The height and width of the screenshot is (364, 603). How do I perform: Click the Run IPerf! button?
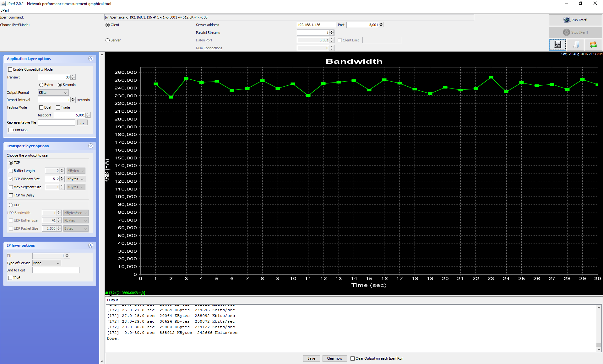575,20
